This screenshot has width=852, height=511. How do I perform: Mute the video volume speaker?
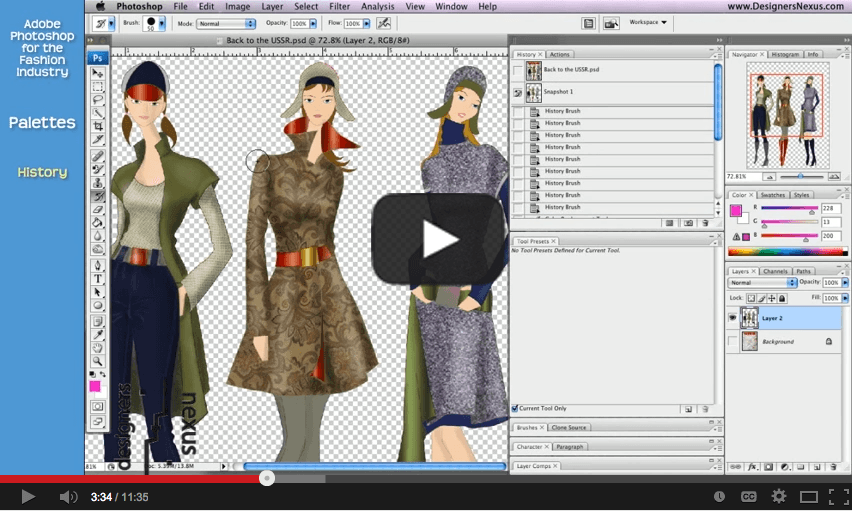click(x=68, y=497)
